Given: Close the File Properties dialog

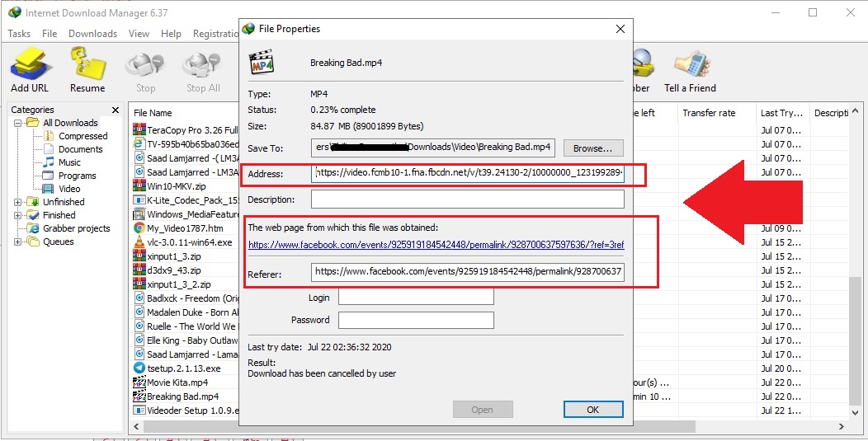Looking at the screenshot, I should pos(620,30).
